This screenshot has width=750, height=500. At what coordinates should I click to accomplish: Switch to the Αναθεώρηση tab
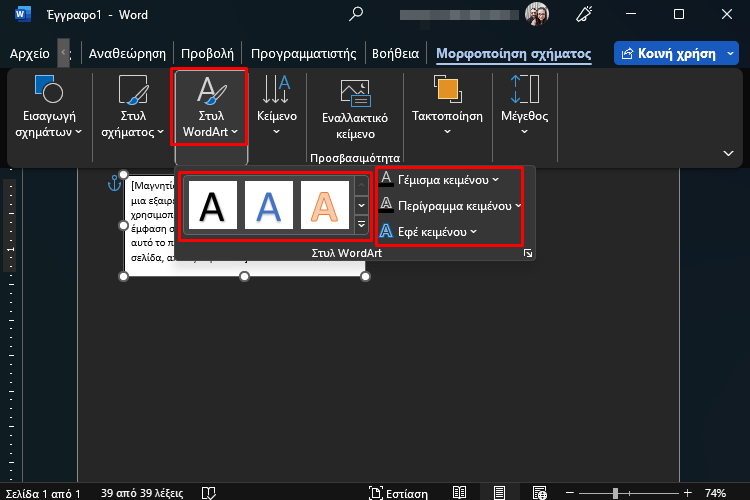tap(127, 54)
